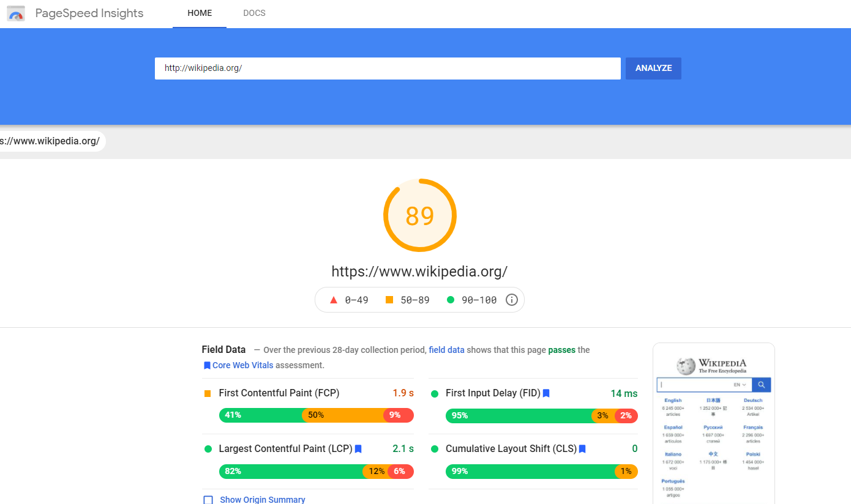The width and height of the screenshot is (851, 504).
Task: Click the orange square marker beside First Contentful Paint
Action: [208, 393]
